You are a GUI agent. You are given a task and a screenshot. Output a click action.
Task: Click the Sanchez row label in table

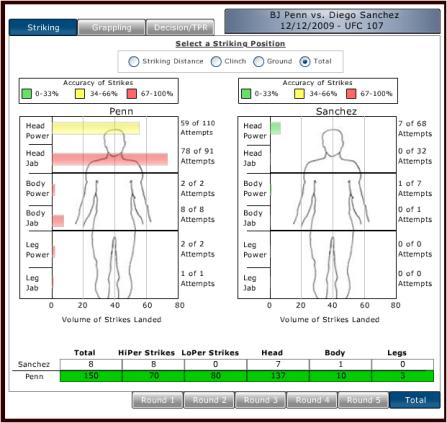tap(34, 364)
